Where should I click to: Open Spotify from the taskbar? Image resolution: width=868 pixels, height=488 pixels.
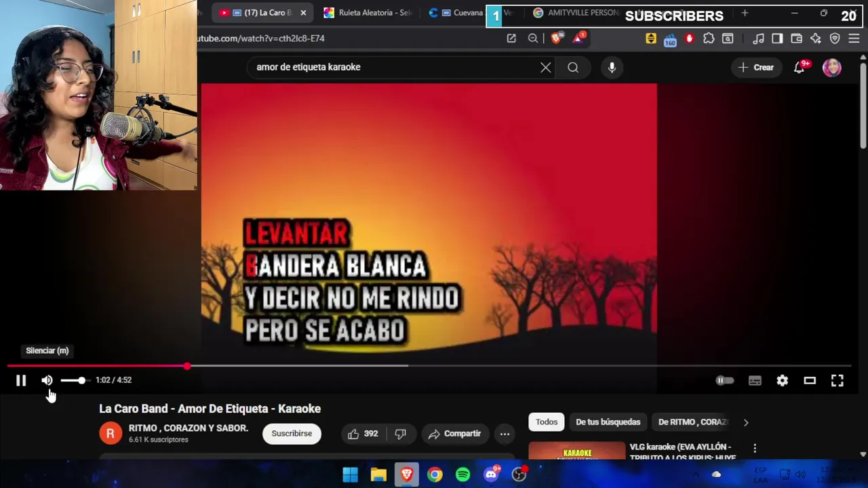463,474
